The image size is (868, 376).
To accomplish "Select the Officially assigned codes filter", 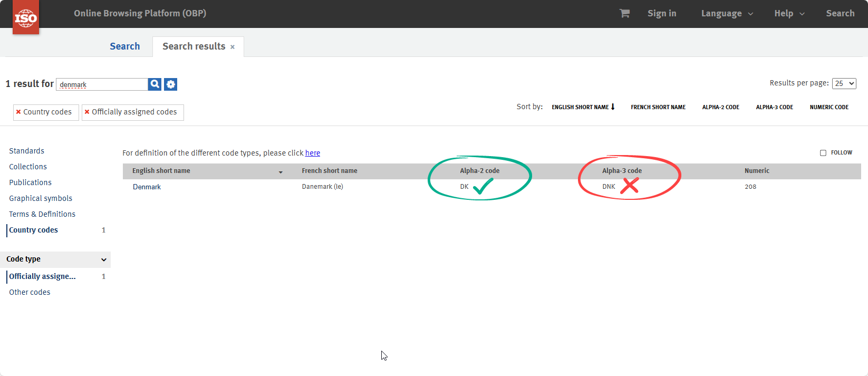I will (x=42, y=276).
